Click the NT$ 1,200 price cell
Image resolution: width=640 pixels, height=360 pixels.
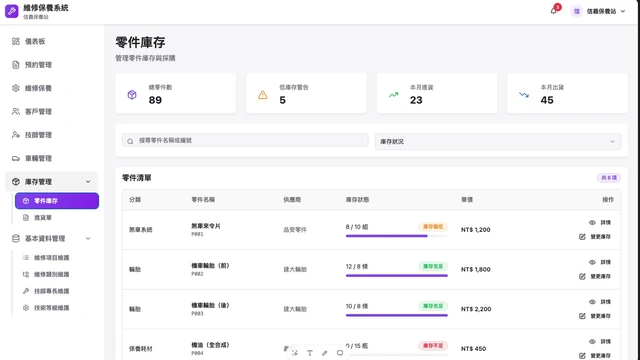(476, 230)
